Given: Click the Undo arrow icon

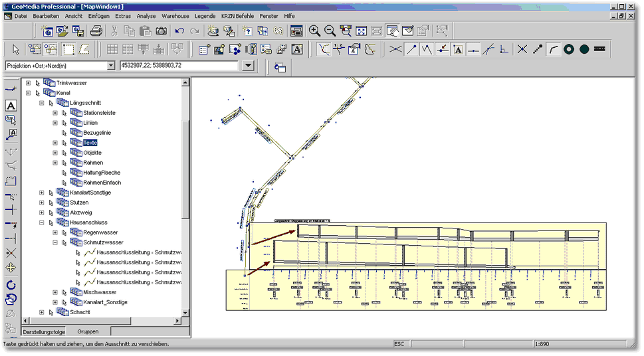Looking at the screenshot, I should click(x=179, y=31).
